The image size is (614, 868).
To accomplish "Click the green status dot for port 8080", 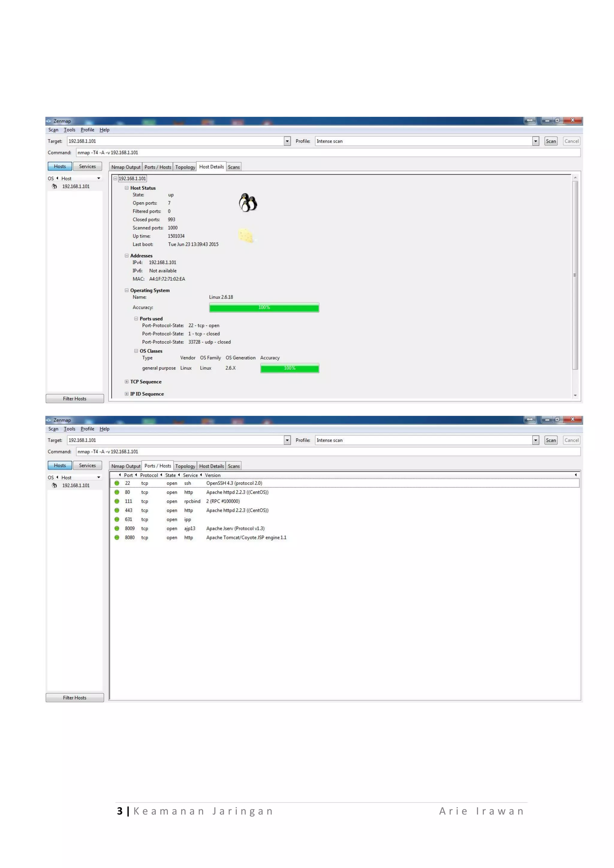I will (117, 537).
